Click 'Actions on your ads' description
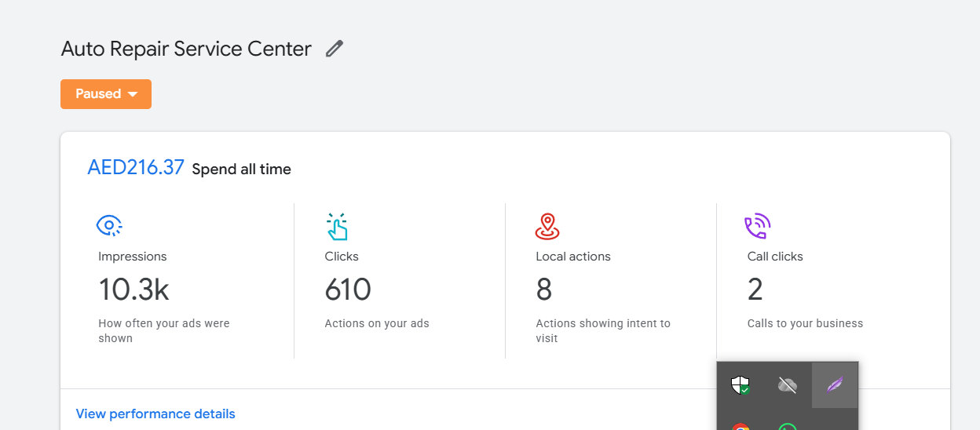Image resolution: width=980 pixels, height=430 pixels. tap(377, 323)
